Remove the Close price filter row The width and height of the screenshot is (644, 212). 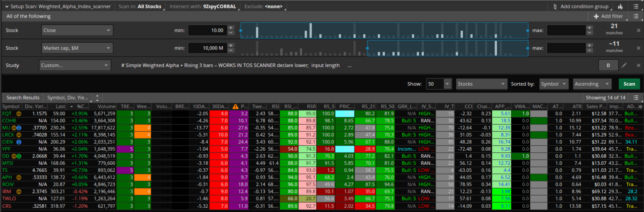tap(639, 30)
